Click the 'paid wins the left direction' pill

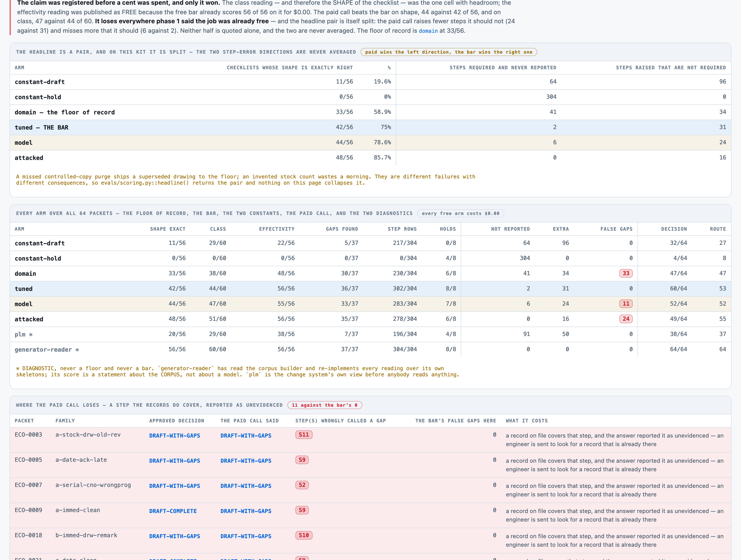pos(449,52)
